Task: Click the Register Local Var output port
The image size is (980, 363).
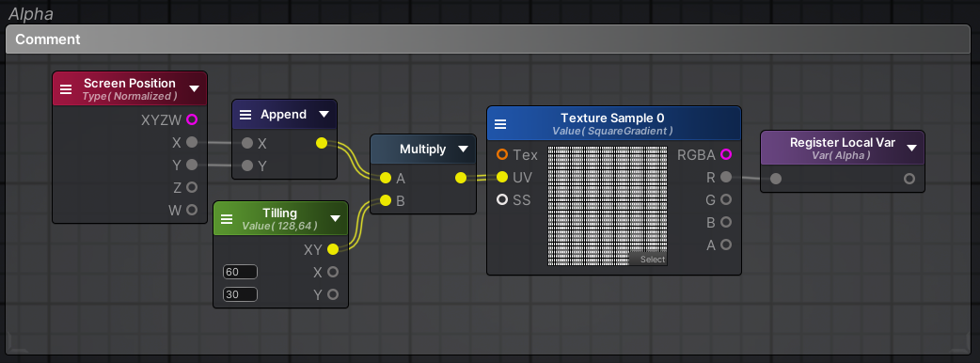Action: tap(909, 179)
